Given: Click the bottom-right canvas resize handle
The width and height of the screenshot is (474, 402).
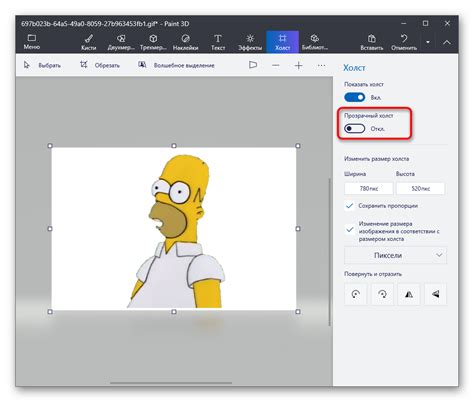Looking at the screenshot, I should [298, 312].
